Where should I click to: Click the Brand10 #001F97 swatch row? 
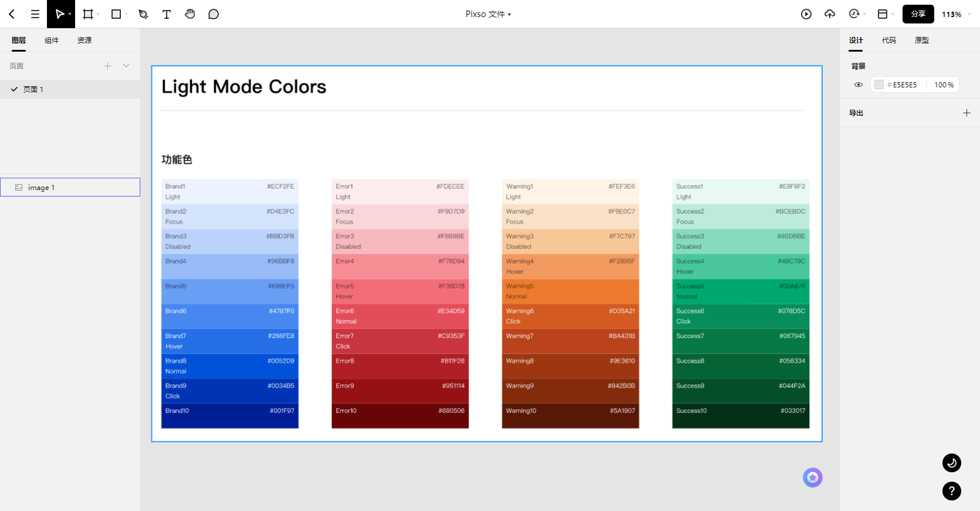pos(230,416)
